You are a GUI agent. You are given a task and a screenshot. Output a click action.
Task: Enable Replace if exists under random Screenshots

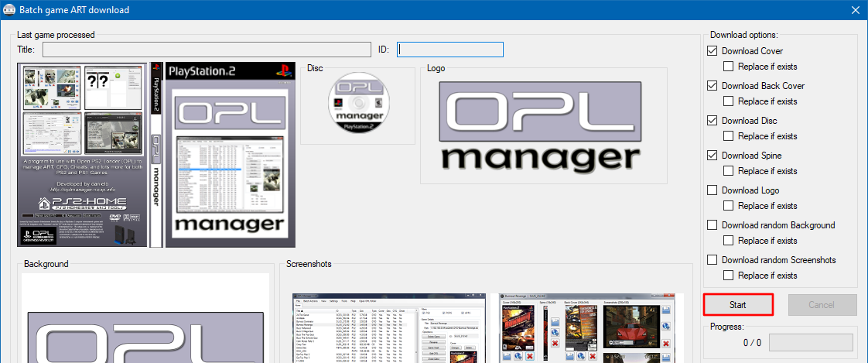(x=729, y=276)
